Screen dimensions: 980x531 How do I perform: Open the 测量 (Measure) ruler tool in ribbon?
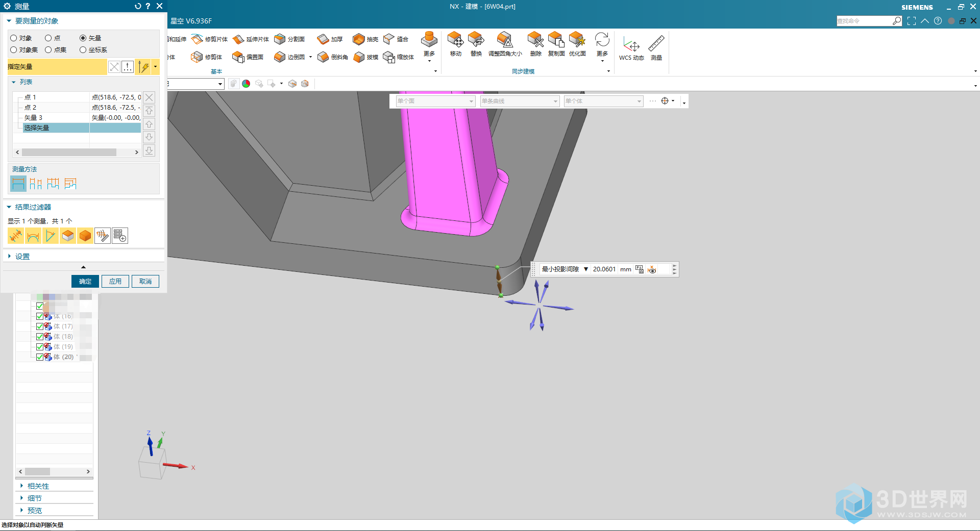pyautogui.click(x=656, y=48)
